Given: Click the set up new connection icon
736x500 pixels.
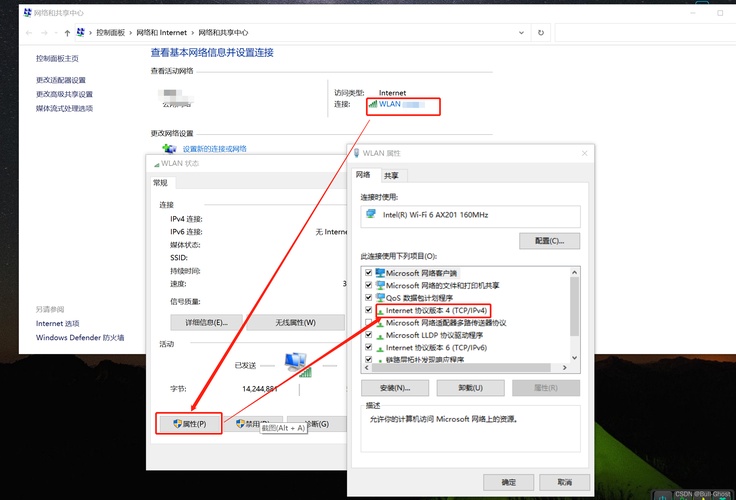Looking at the screenshot, I should [x=169, y=149].
